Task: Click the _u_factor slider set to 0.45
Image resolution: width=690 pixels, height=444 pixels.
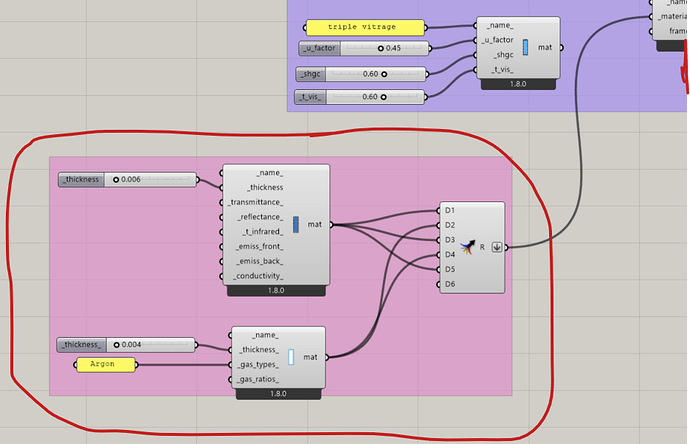Action: pyautogui.click(x=363, y=48)
